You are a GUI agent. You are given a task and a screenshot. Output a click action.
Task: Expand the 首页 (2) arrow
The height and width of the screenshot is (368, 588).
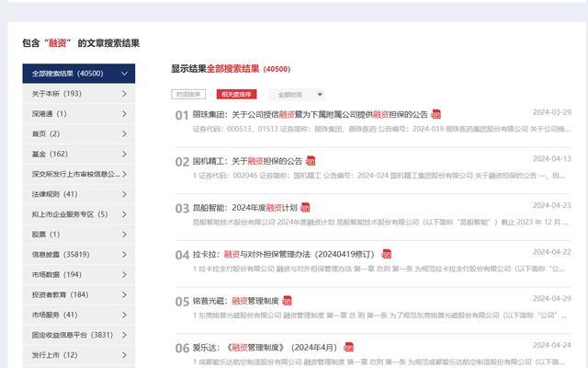click(125, 133)
